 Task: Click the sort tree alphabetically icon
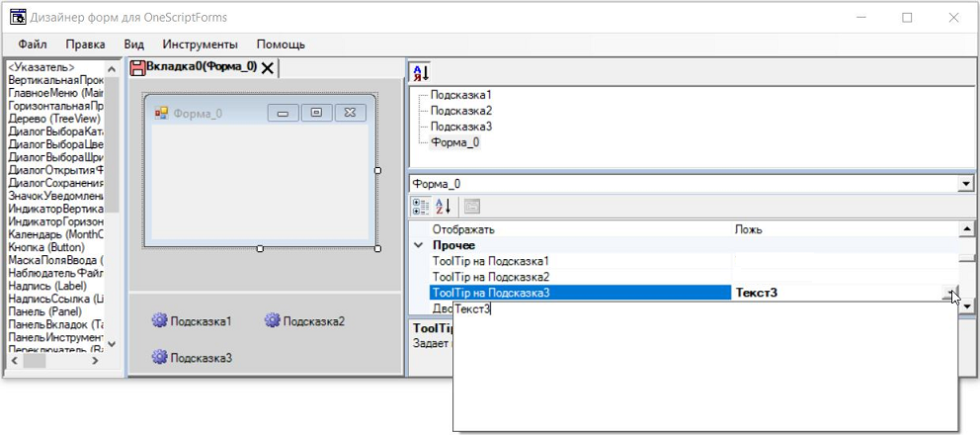point(420,71)
